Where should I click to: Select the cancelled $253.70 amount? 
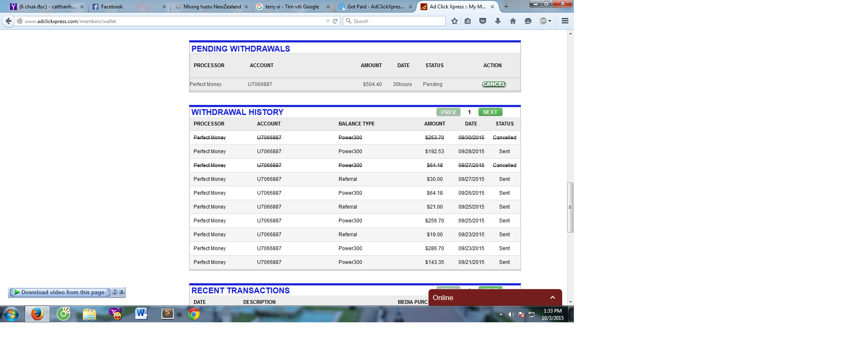434,138
